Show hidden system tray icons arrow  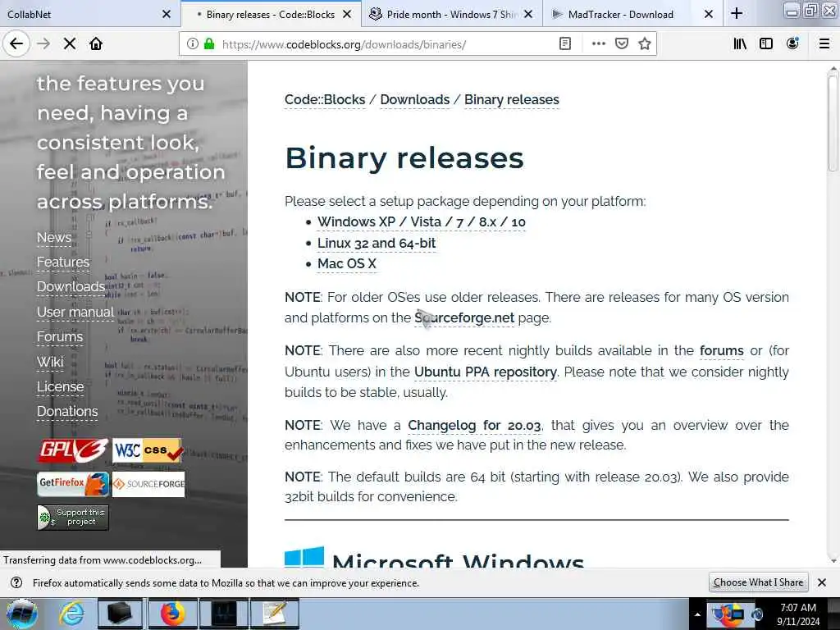(697, 614)
